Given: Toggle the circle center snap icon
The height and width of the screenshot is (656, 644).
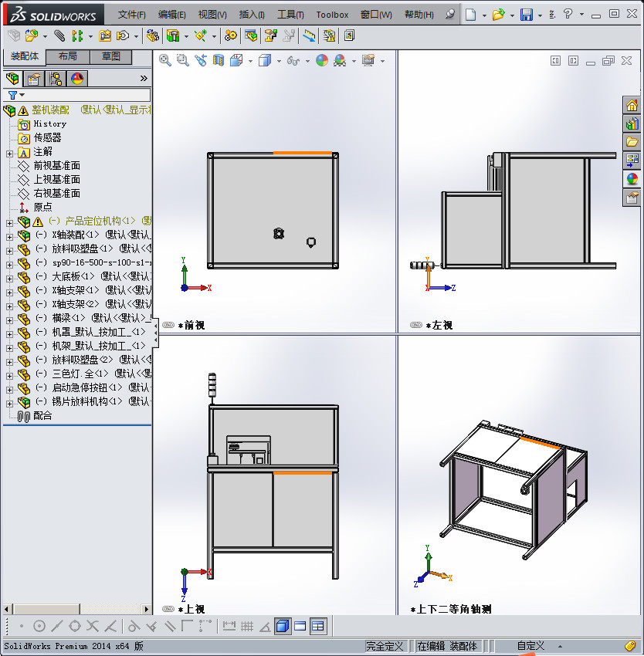Looking at the screenshot, I should pyautogui.click(x=39, y=626).
